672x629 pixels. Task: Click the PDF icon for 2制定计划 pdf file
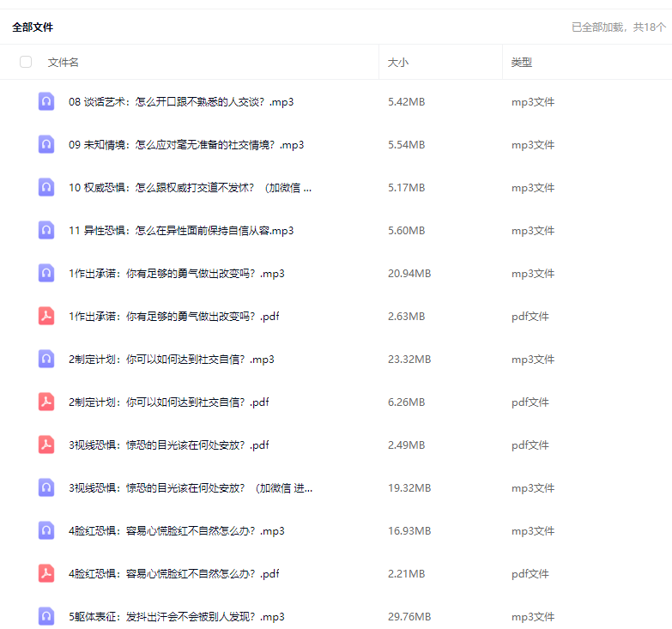point(46,402)
